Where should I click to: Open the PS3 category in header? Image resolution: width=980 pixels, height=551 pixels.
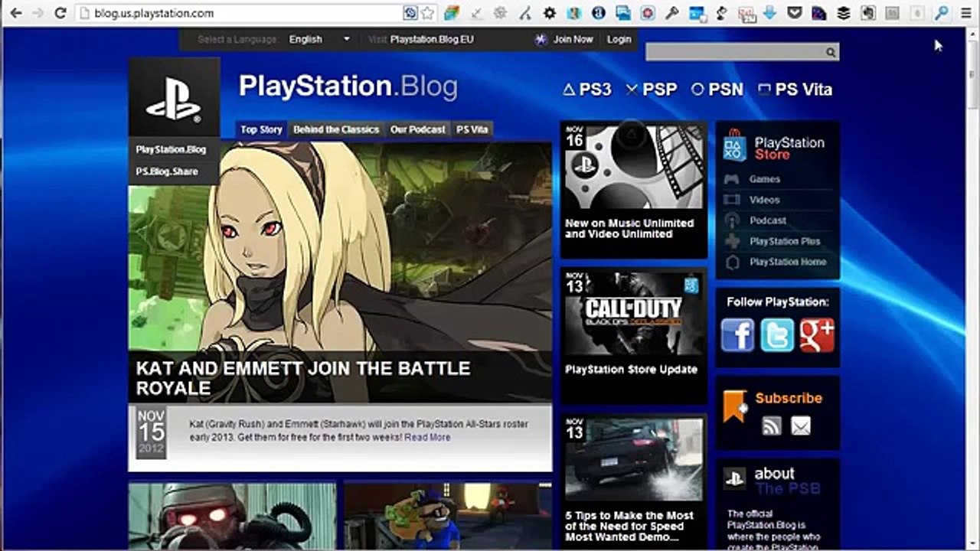click(587, 90)
